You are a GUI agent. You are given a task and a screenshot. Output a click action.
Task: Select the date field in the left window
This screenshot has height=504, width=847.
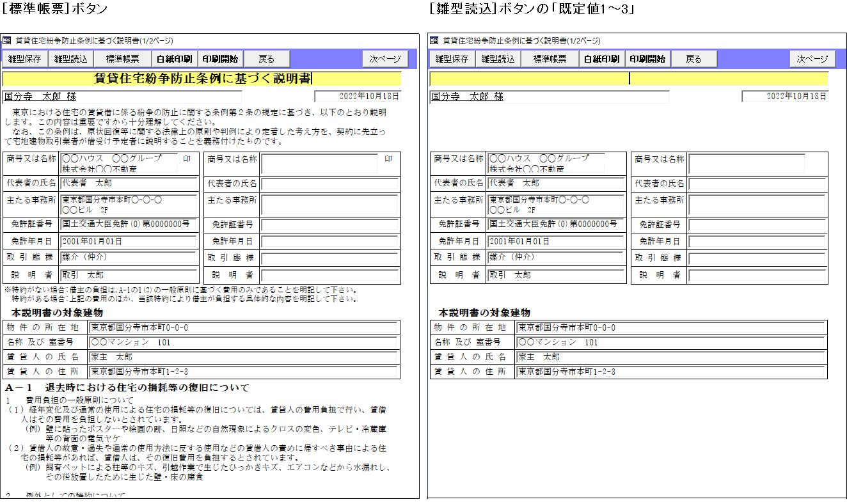tap(357, 97)
